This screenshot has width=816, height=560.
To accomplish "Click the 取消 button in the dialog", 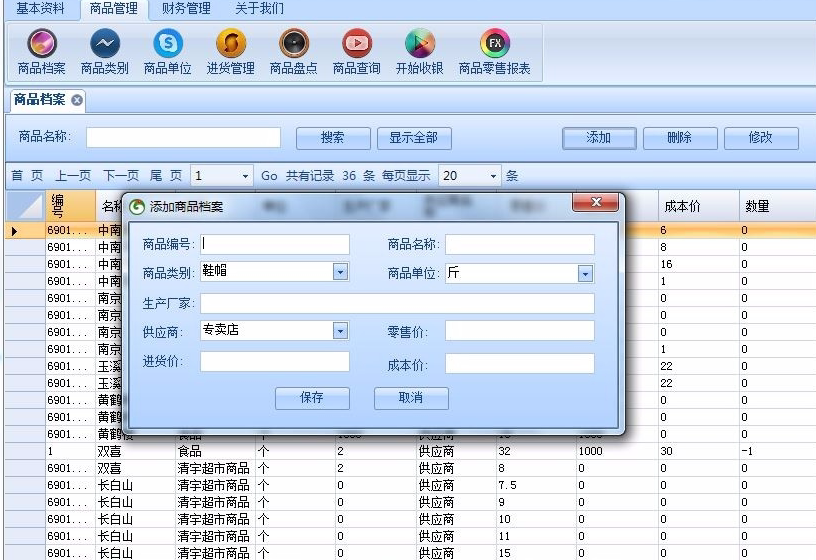I will pyautogui.click(x=411, y=398).
